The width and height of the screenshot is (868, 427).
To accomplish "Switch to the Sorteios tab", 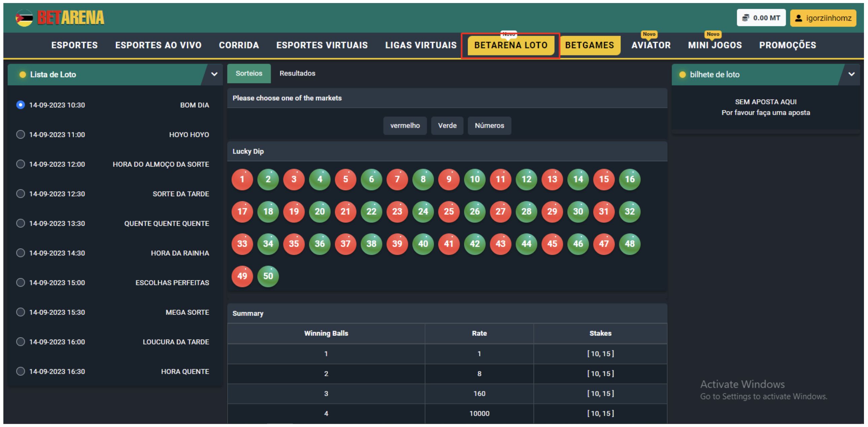I will tap(249, 73).
